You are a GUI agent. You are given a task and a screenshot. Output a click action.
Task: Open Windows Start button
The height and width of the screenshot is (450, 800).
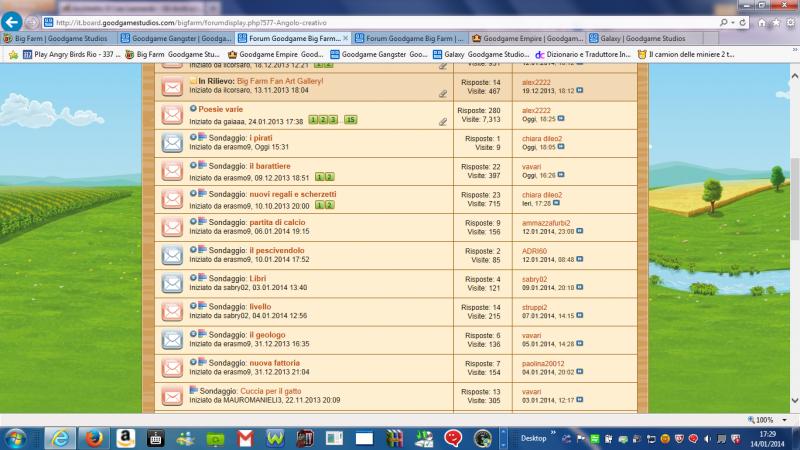[x=15, y=438]
